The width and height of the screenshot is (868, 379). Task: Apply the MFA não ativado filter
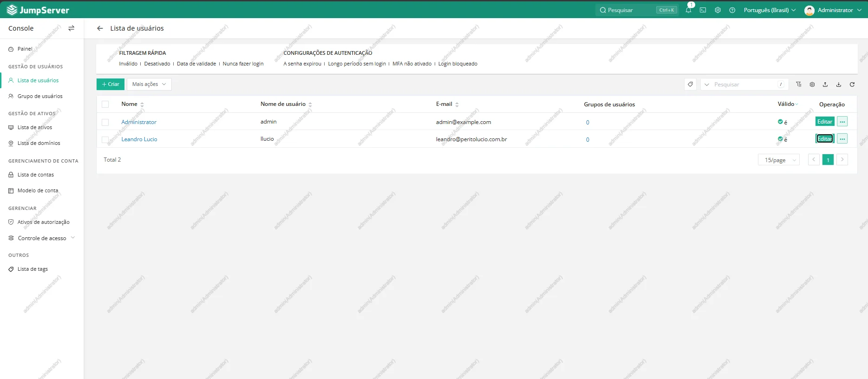[x=412, y=64]
